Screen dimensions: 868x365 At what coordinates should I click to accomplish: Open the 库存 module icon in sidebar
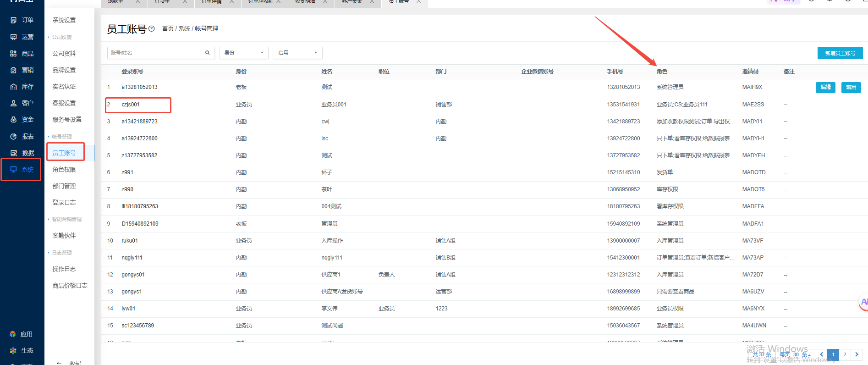click(x=13, y=87)
